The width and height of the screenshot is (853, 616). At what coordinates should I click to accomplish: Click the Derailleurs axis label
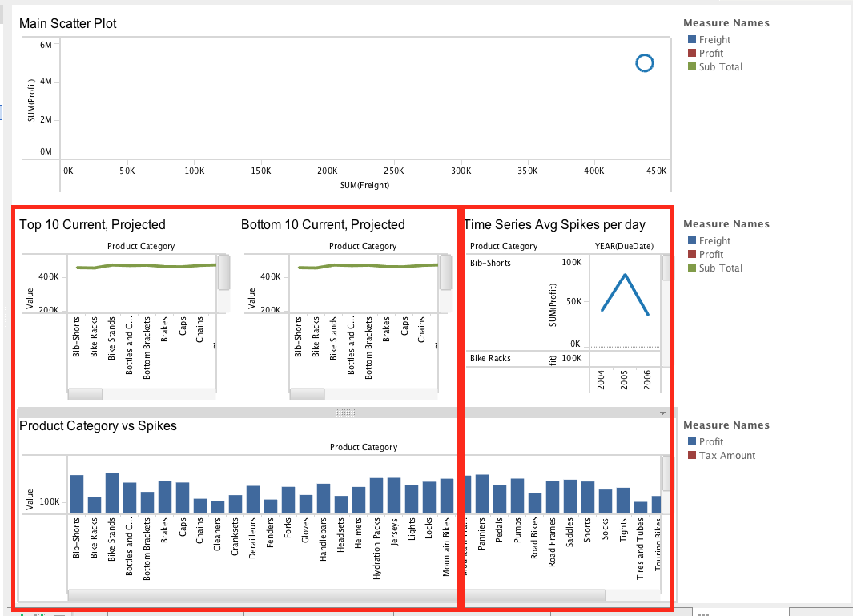click(252, 538)
